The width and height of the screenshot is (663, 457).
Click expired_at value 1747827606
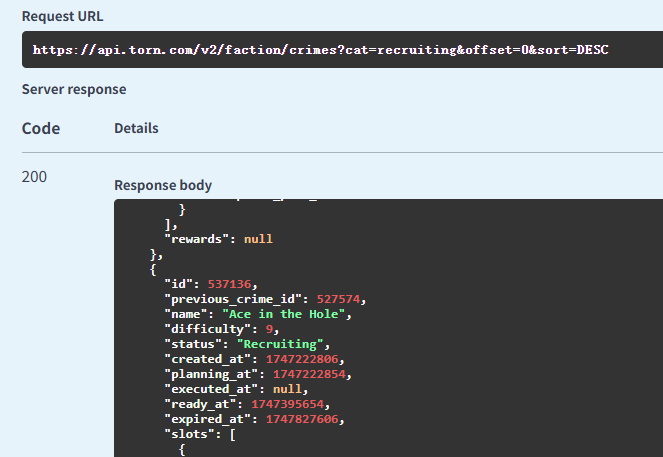pyautogui.click(x=302, y=419)
